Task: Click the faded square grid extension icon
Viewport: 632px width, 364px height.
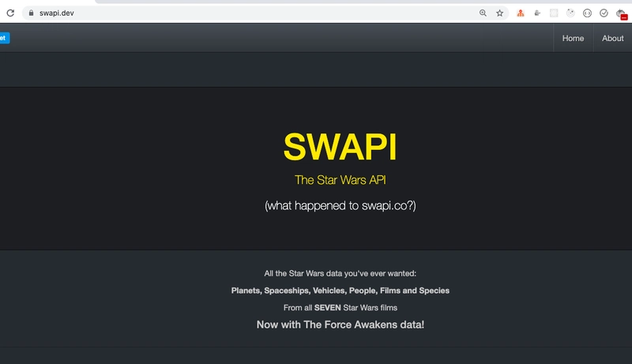Action: click(554, 13)
